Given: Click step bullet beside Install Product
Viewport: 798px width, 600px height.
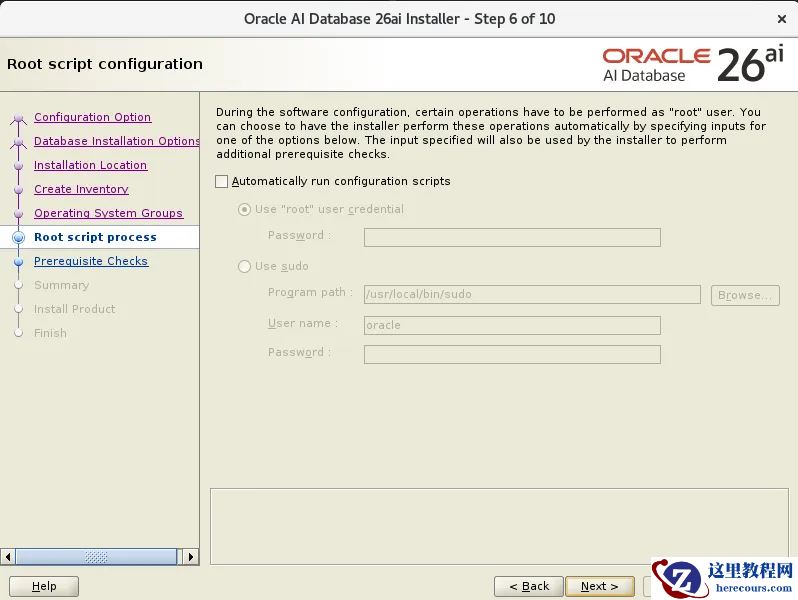Looking at the screenshot, I should click(19, 309).
